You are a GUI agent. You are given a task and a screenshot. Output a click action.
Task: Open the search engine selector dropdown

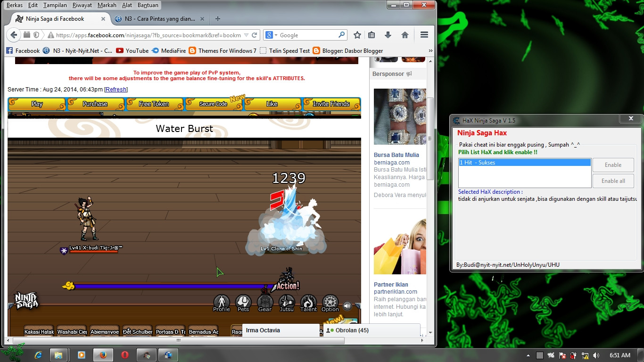(272, 35)
